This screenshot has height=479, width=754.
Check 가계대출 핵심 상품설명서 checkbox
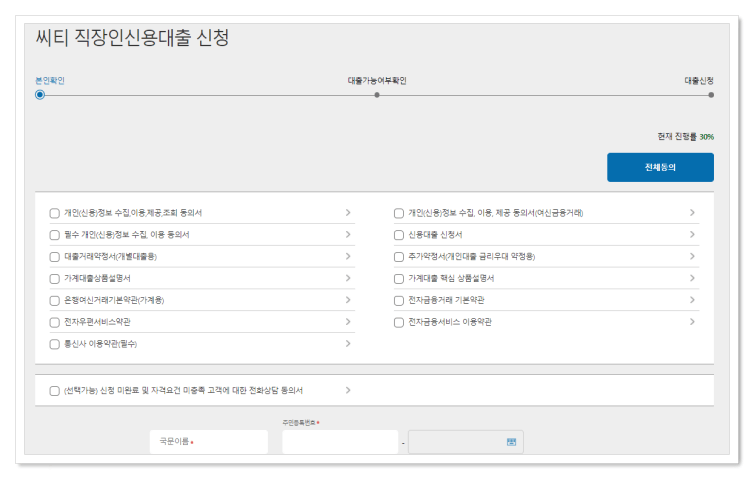coord(399,278)
